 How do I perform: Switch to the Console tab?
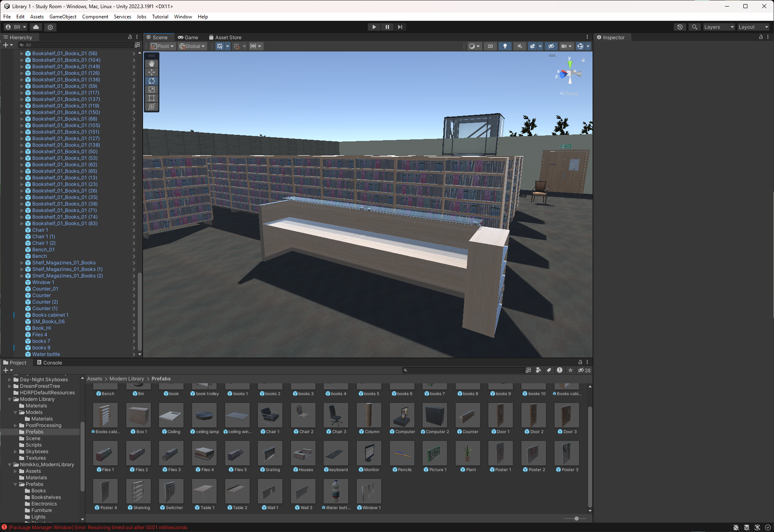(49, 362)
